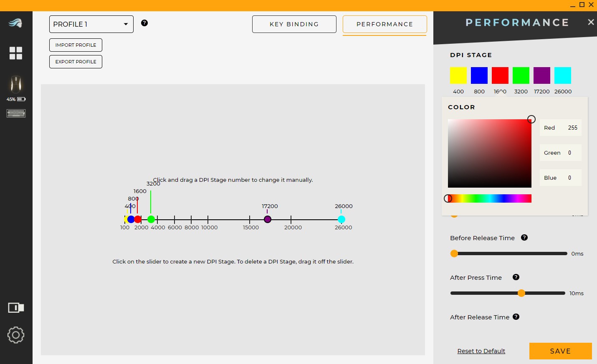Click the dashboard grid icon in sidebar
597x364 pixels.
16,53
